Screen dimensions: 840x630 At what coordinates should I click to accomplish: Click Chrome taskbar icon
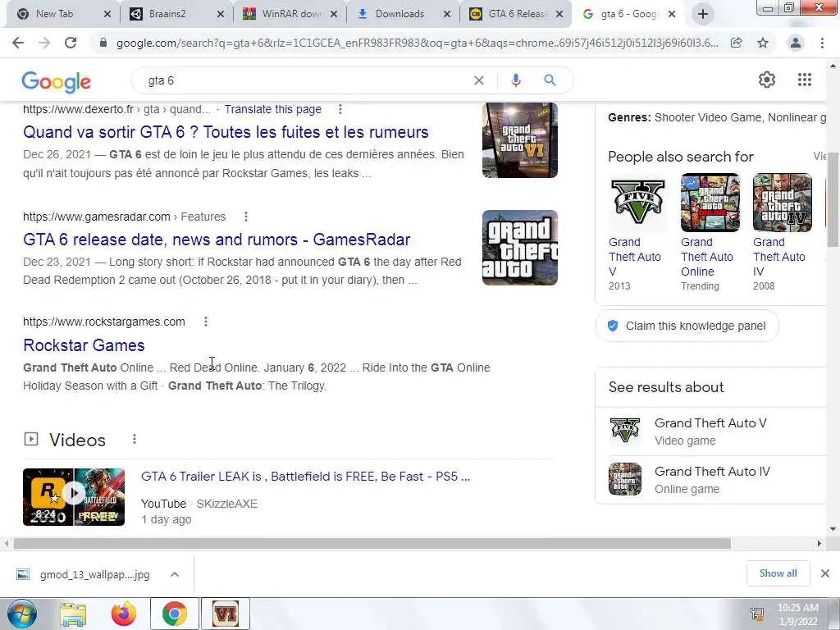(x=175, y=614)
